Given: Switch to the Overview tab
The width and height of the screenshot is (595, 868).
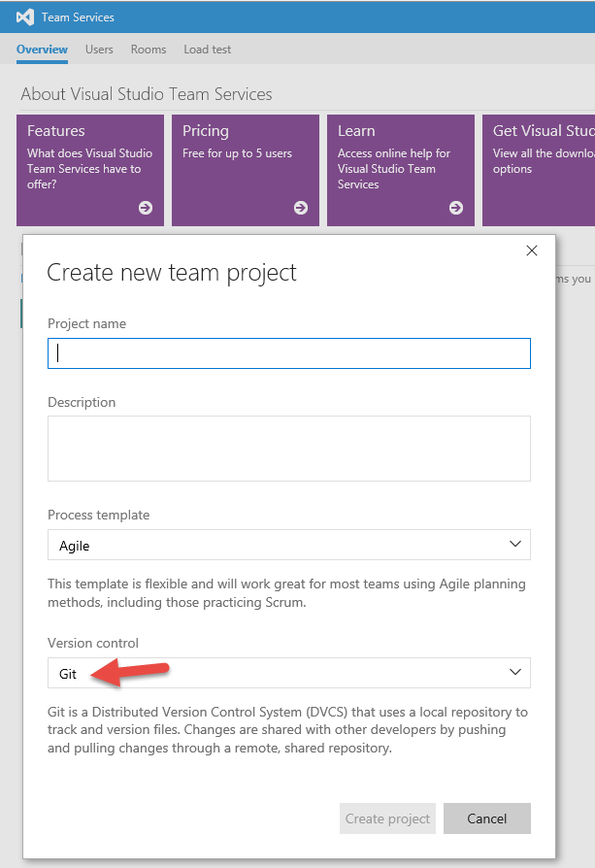Looking at the screenshot, I should (42, 50).
